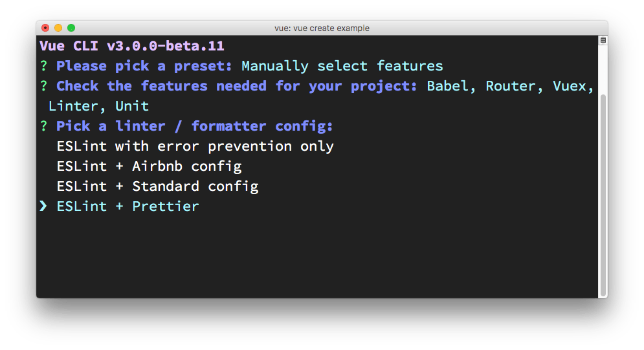
Task: Pick the ESLint + Standard config option
Action: (157, 186)
